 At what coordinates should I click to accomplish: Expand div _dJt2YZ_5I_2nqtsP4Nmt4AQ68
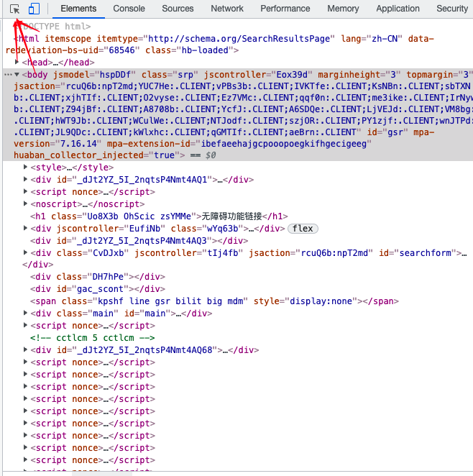point(25,349)
